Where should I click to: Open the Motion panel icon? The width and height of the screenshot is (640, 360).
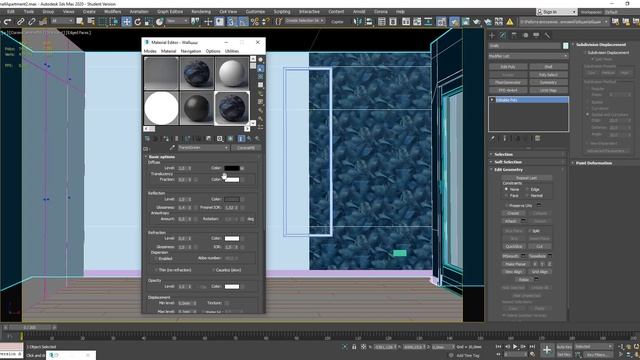[525, 36]
